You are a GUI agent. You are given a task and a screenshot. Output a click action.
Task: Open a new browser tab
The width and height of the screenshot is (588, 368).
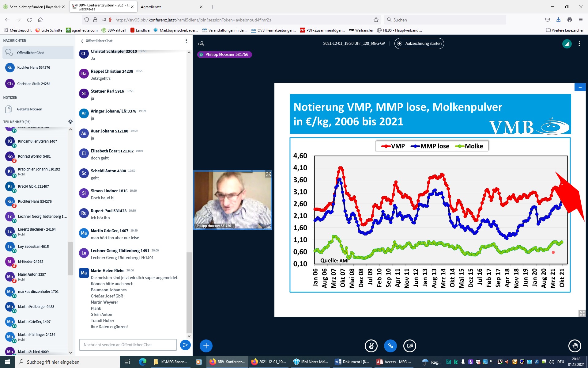click(213, 7)
